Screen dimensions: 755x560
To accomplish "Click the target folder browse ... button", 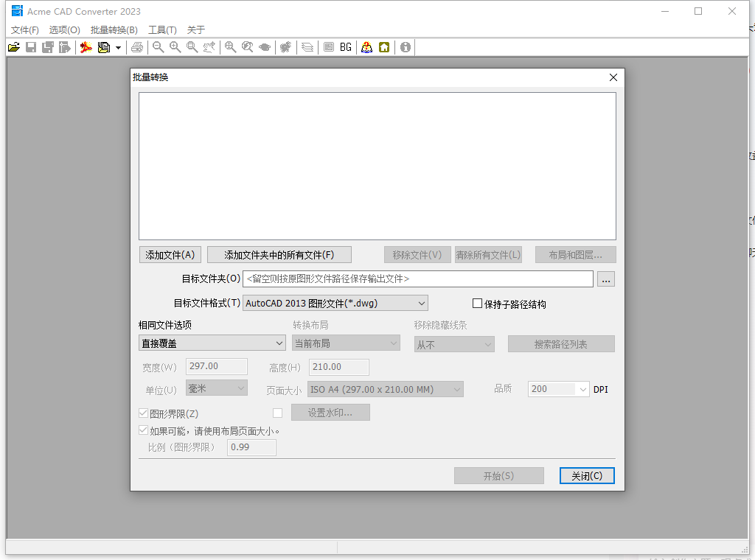I will tap(606, 279).
